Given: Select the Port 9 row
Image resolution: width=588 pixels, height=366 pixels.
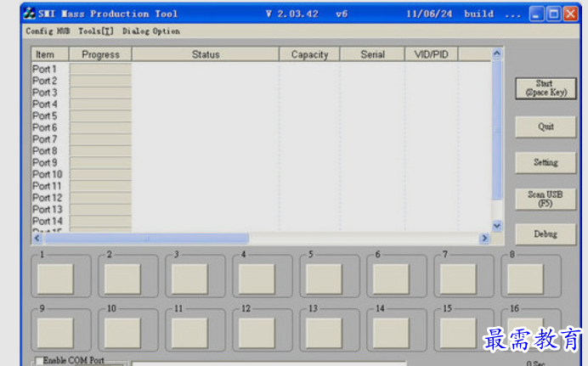Looking at the screenshot, I should click(x=262, y=162).
